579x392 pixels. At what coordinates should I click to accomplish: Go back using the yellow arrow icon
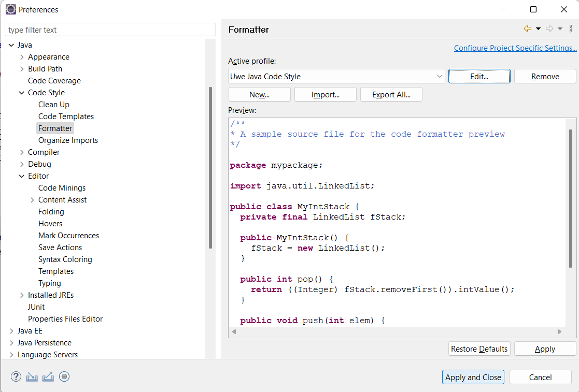point(528,29)
